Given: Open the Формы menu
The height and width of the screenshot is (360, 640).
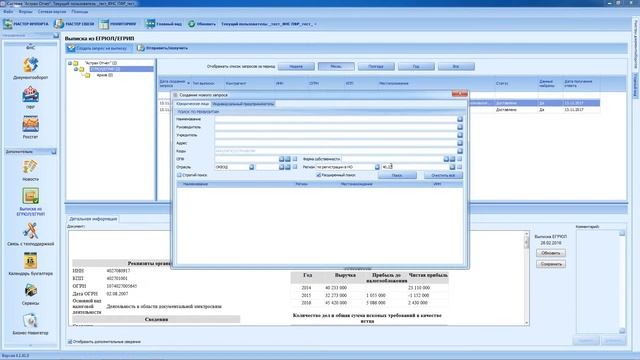Looking at the screenshot, I should (26, 12).
